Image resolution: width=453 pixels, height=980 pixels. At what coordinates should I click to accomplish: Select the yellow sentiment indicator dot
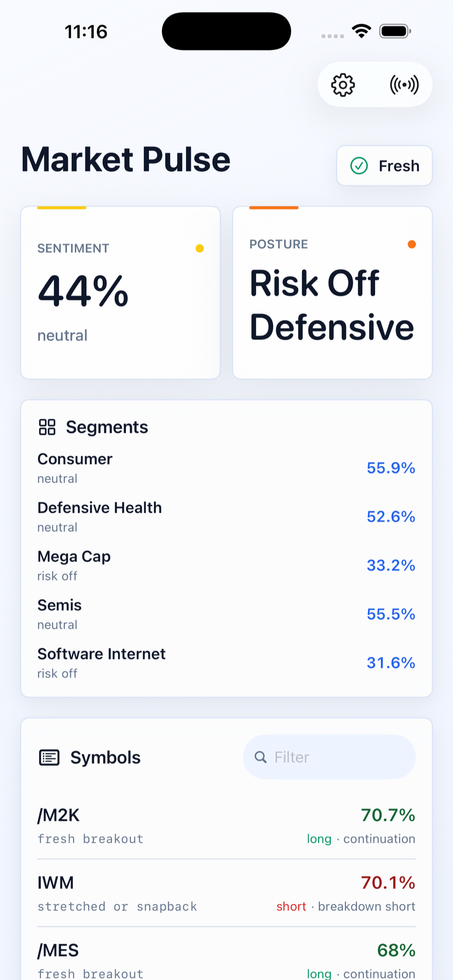(x=200, y=248)
